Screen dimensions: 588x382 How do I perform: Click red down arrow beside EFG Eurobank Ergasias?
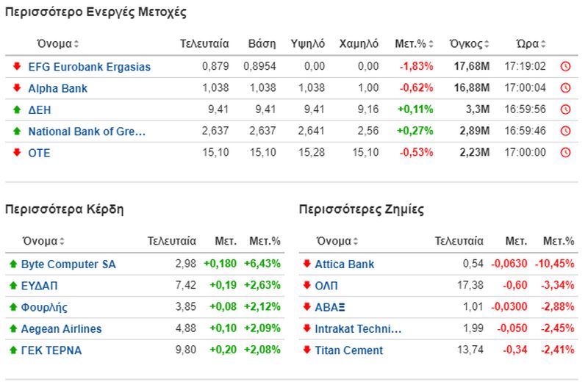17,66
